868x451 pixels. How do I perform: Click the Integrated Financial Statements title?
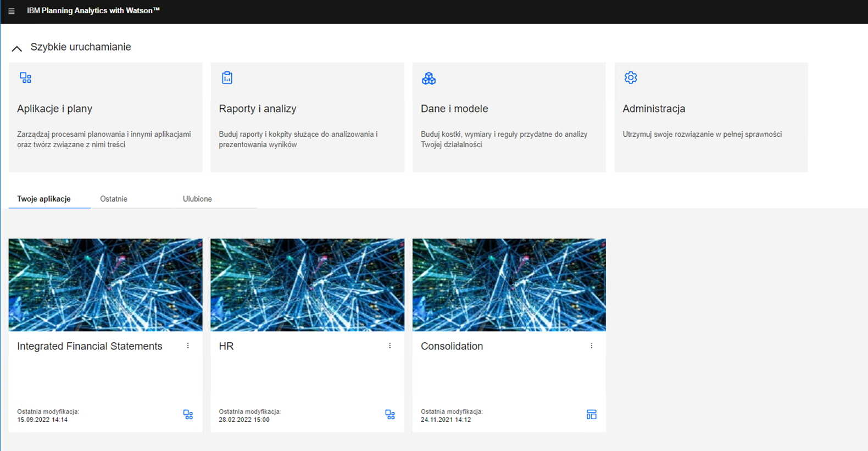tap(90, 346)
